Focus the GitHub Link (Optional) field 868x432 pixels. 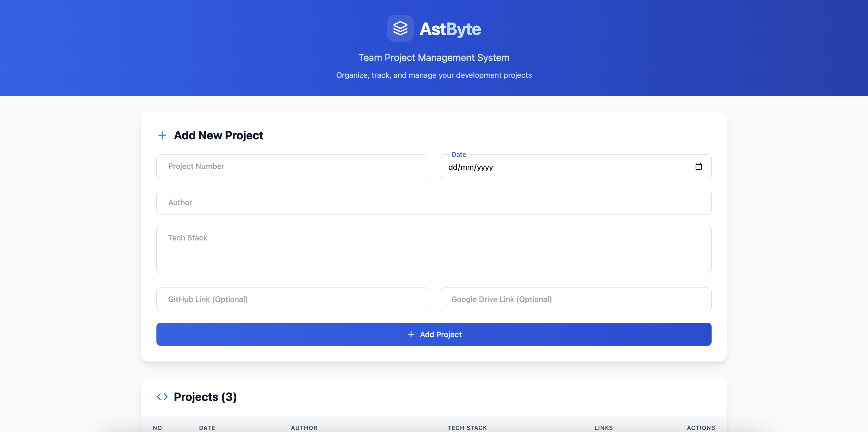point(292,299)
